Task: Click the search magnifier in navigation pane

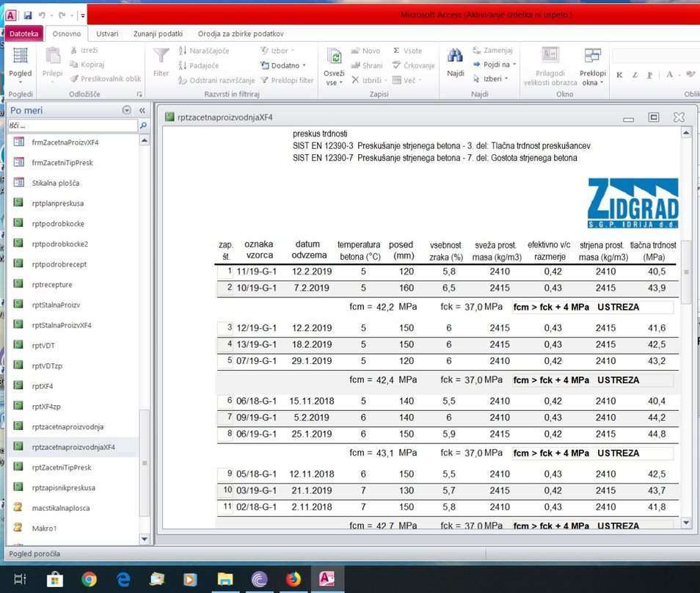Action: coord(143,126)
